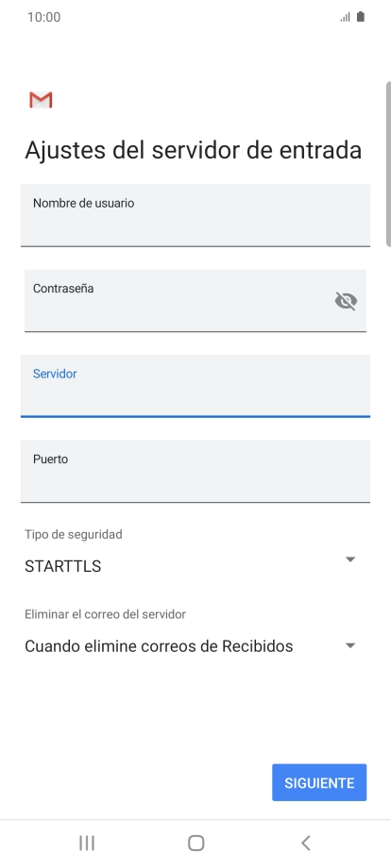
Task: Toggle password visibility eye icon
Action: [x=346, y=301]
